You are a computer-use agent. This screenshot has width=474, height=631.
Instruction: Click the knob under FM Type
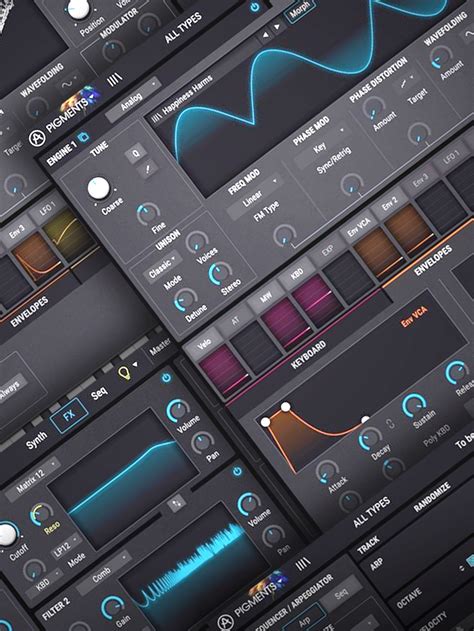click(284, 235)
